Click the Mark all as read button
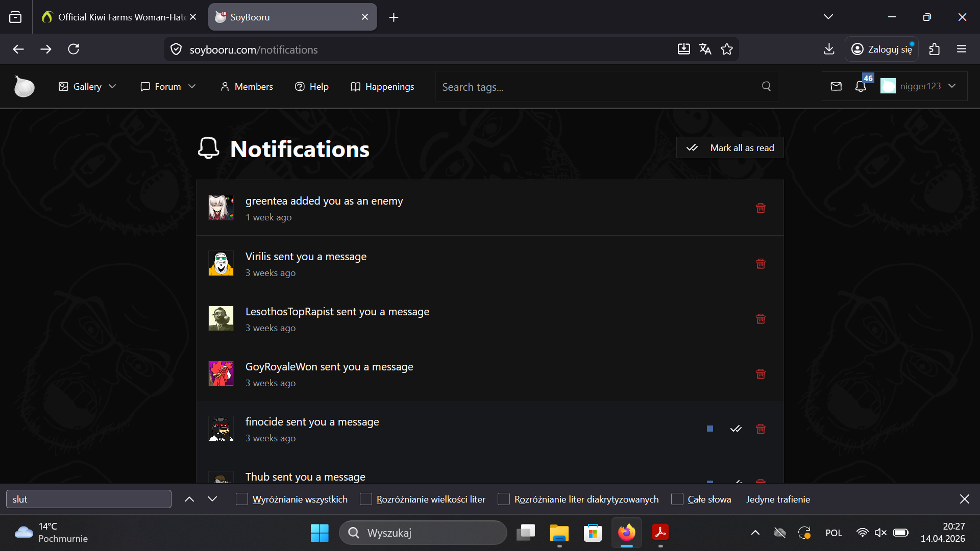 click(730, 147)
